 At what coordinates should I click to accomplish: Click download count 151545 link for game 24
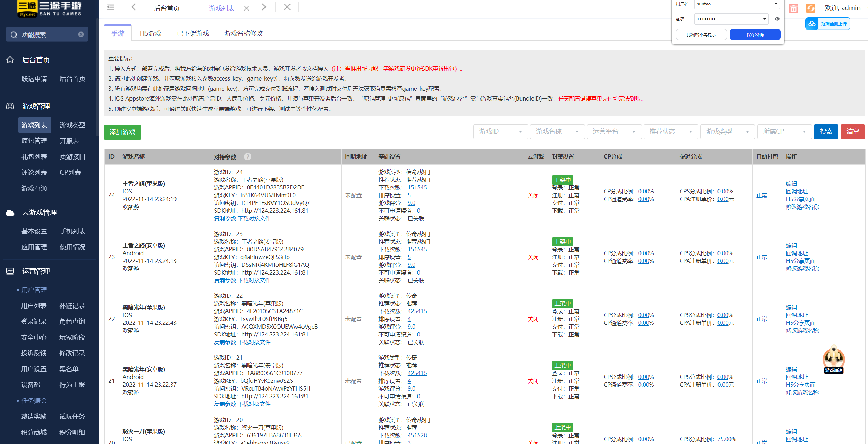(x=417, y=188)
